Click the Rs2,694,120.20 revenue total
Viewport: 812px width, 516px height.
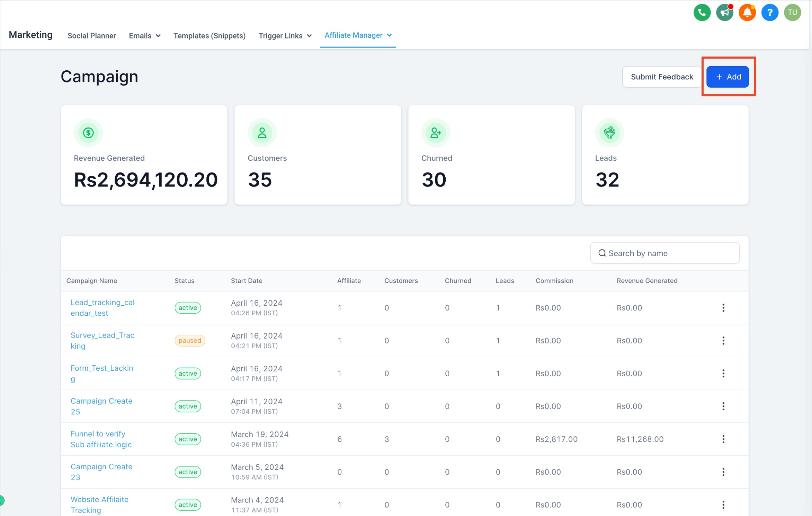146,180
